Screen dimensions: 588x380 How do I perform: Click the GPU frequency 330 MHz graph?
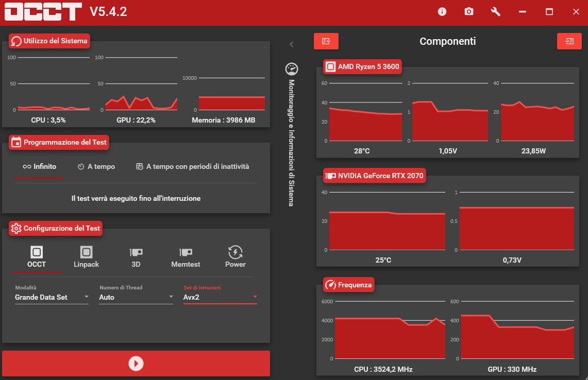(x=517, y=330)
